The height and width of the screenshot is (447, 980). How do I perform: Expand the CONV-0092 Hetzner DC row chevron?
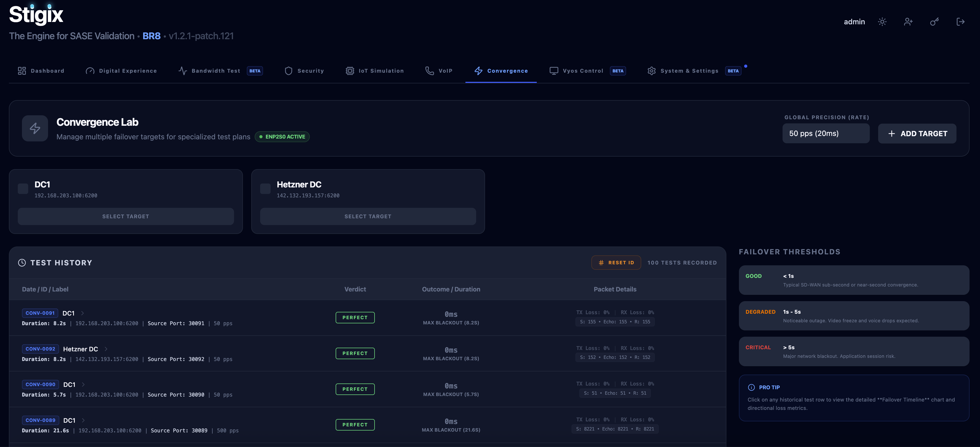point(106,349)
